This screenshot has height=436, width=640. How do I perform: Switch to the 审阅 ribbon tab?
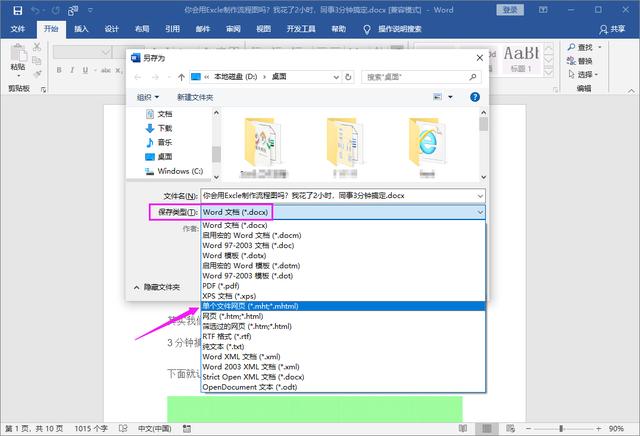[233, 29]
